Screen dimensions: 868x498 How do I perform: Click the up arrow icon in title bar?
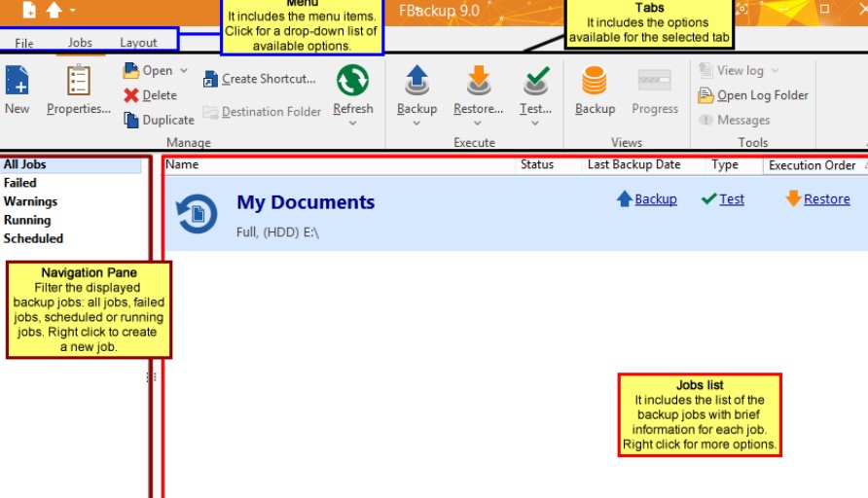[54, 10]
